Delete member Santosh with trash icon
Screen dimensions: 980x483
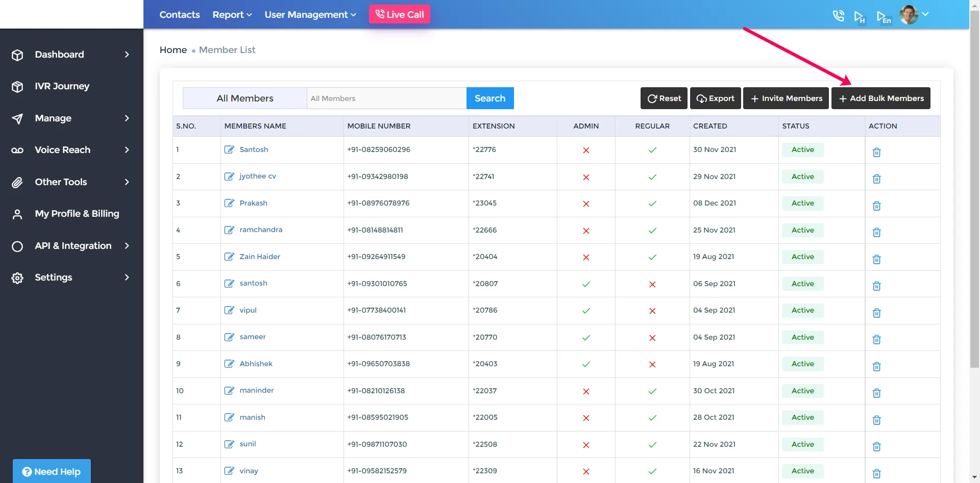[876, 152]
